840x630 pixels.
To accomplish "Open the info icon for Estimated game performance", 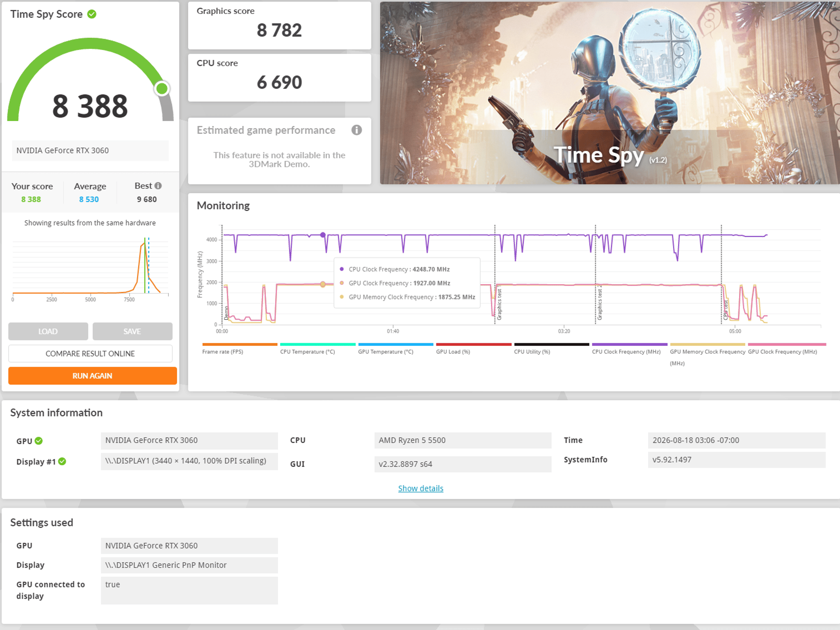I will click(356, 130).
